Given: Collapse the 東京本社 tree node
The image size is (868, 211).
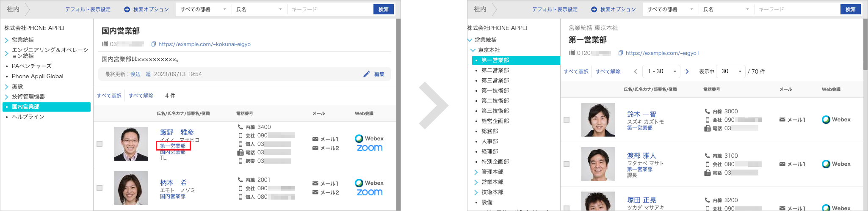Looking at the screenshot, I should pyautogui.click(x=473, y=50).
